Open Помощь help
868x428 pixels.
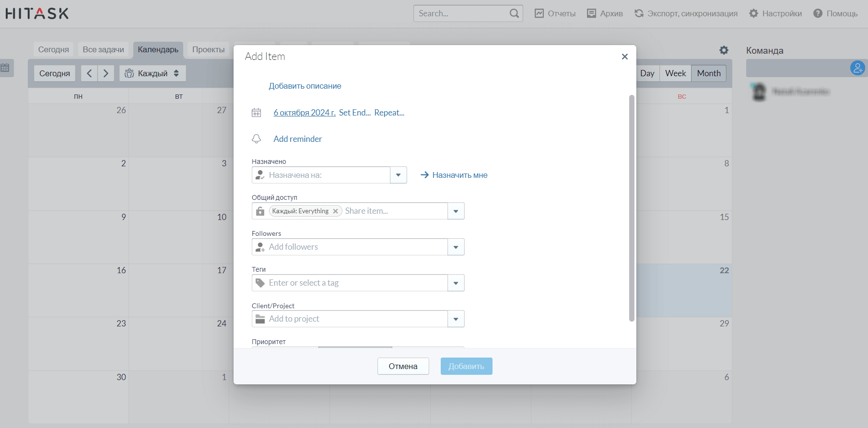coord(835,13)
